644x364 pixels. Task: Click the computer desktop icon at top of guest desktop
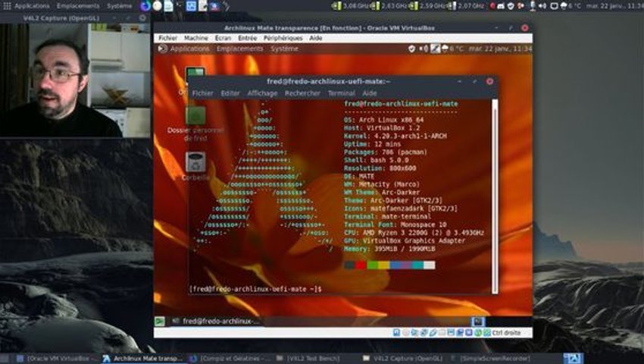click(x=195, y=74)
